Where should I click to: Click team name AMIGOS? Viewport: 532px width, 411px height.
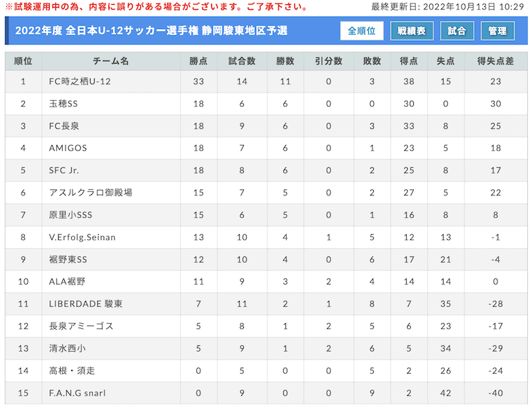point(68,149)
